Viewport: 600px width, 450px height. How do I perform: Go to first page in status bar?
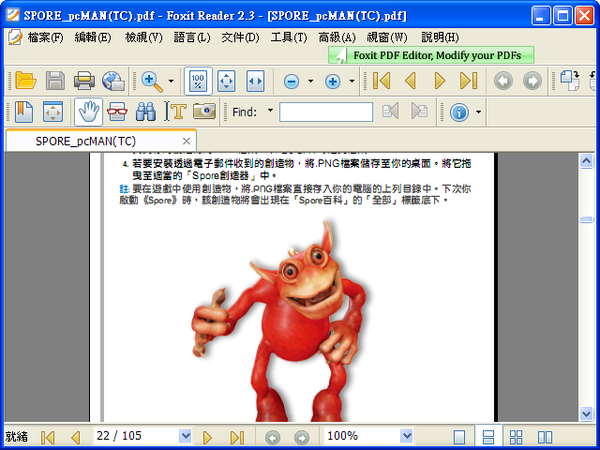coord(48,437)
